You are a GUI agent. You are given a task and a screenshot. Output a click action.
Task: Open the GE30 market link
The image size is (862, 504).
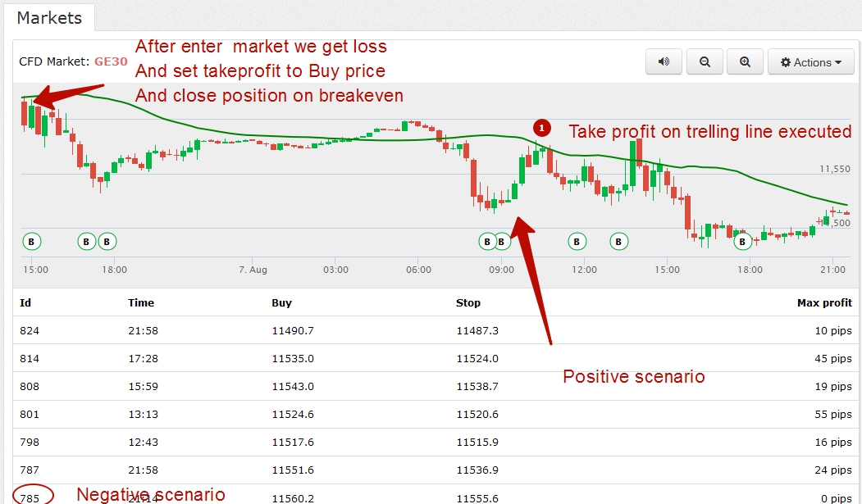coord(111,61)
